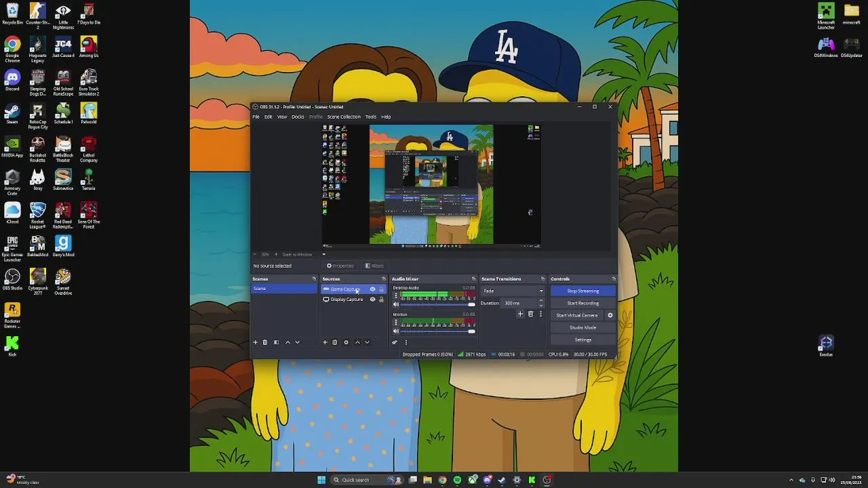This screenshot has height=488, width=868.
Task: Toggle Game Capture lock
Action: click(381, 289)
